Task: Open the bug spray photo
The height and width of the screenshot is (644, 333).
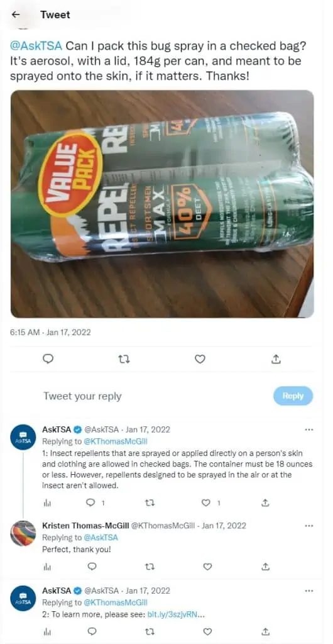Action: click(162, 204)
